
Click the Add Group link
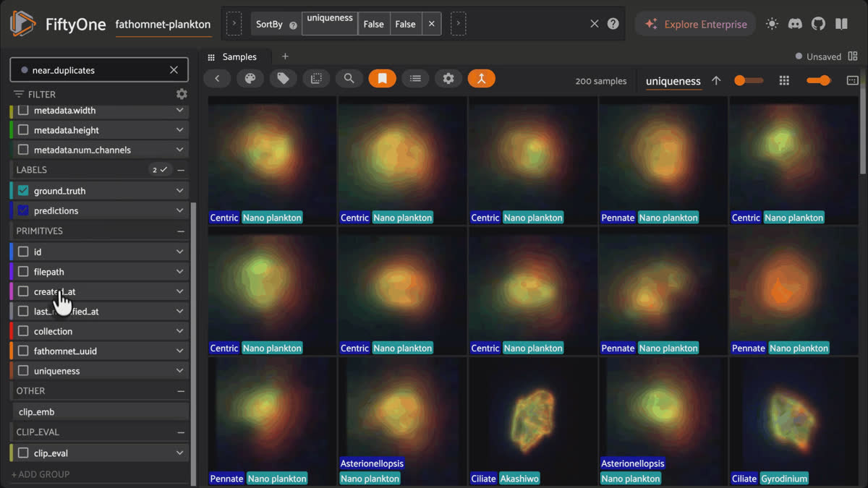tap(41, 474)
